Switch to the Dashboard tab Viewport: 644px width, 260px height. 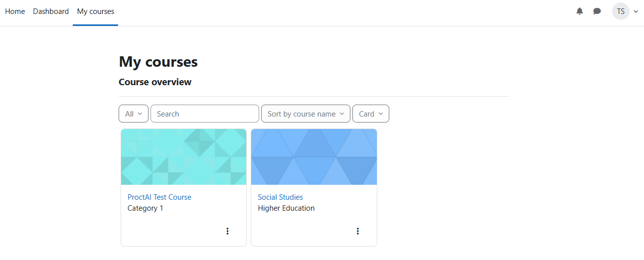51,11
